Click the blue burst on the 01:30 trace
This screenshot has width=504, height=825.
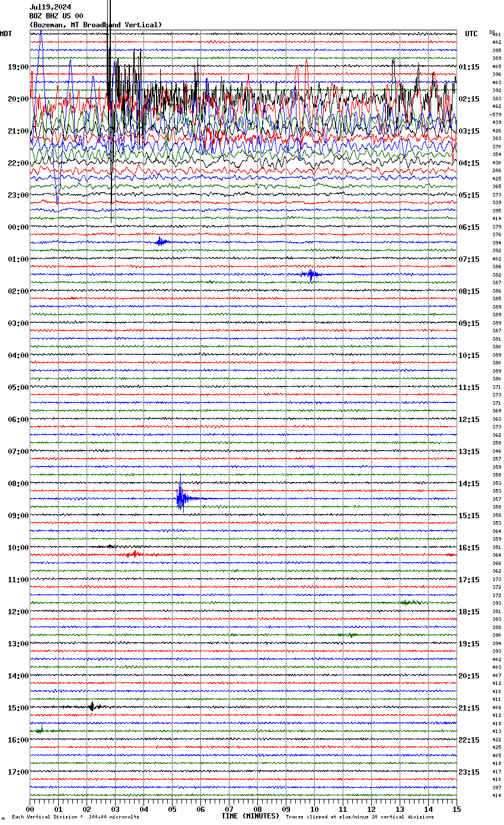pyautogui.click(x=311, y=274)
